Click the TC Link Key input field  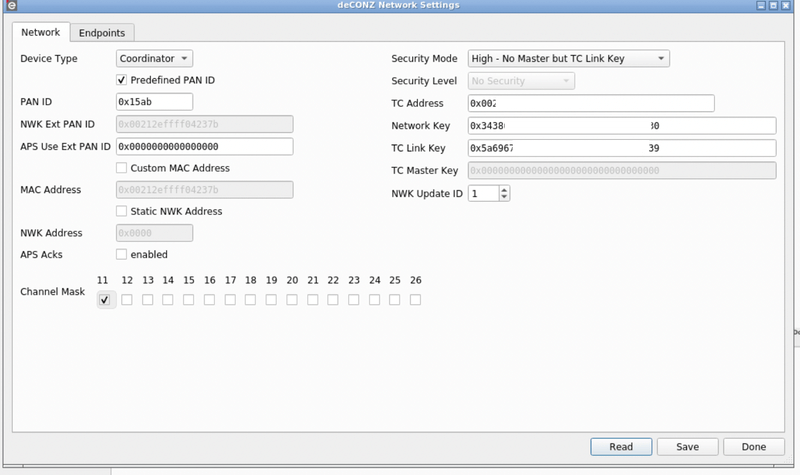point(622,148)
